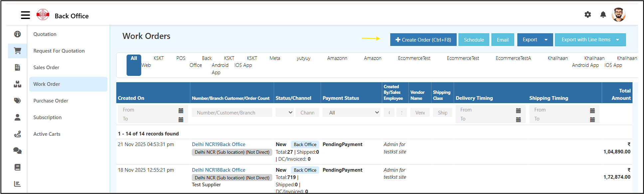Click the Schedule button
Screen dimensions: 644x194
click(x=474, y=40)
